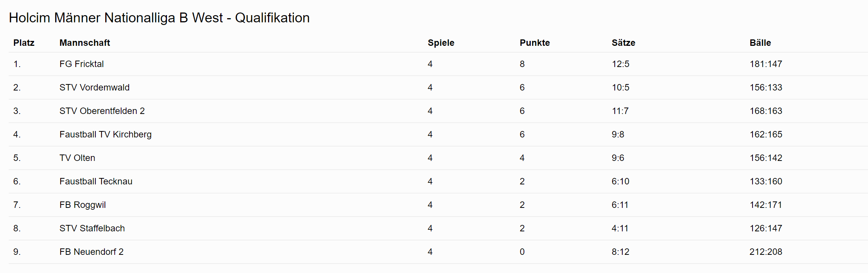Click the 8:12 sets value for Neuendorf

click(x=620, y=252)
